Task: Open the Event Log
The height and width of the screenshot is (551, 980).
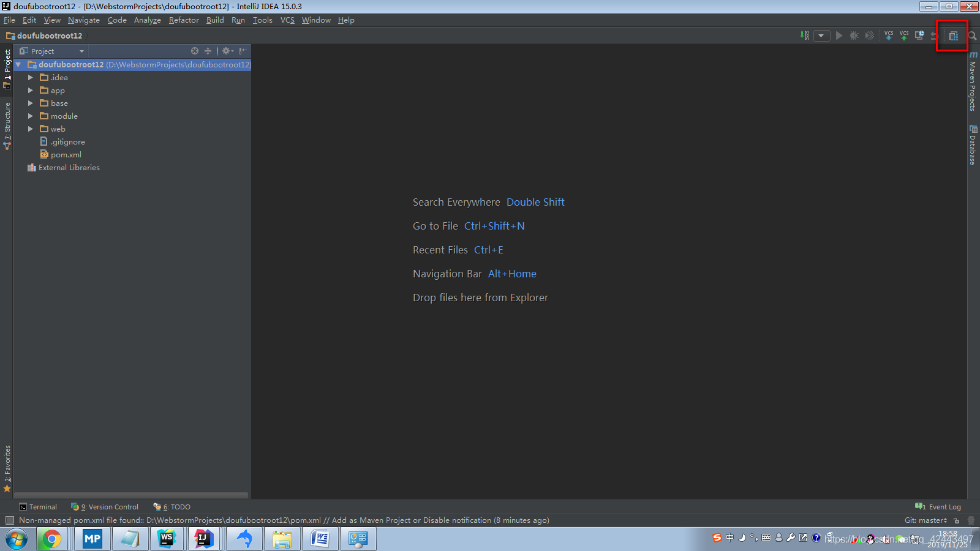Action: (x=938, y=507)
